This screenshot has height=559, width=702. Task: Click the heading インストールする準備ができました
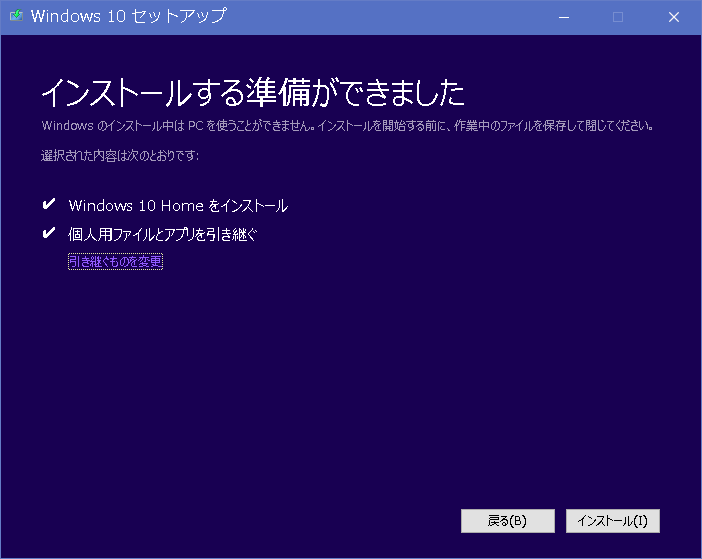(x=253, y=93)
